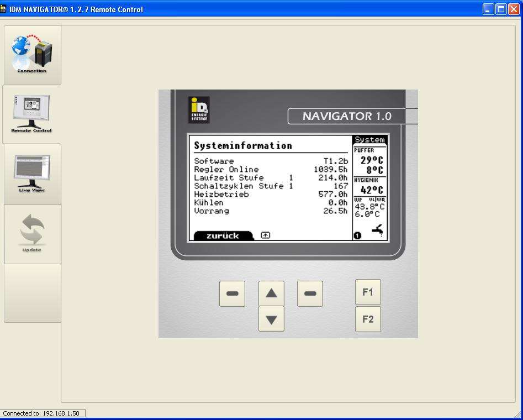This screenshot has height=420, width=523.
Task: Select the 43.8°C heat pump value
Action: (x=369, y=207)
